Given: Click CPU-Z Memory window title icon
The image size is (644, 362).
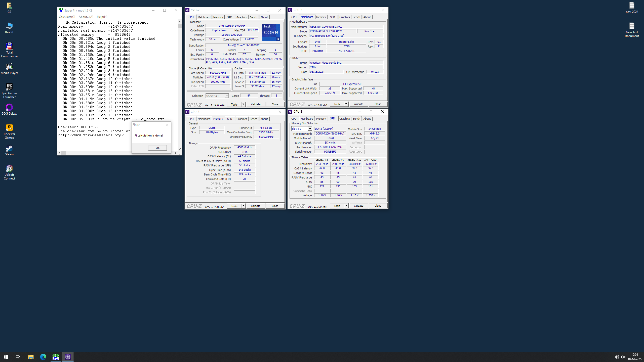Looking at the screenshot, I should [x=187, y=112].
